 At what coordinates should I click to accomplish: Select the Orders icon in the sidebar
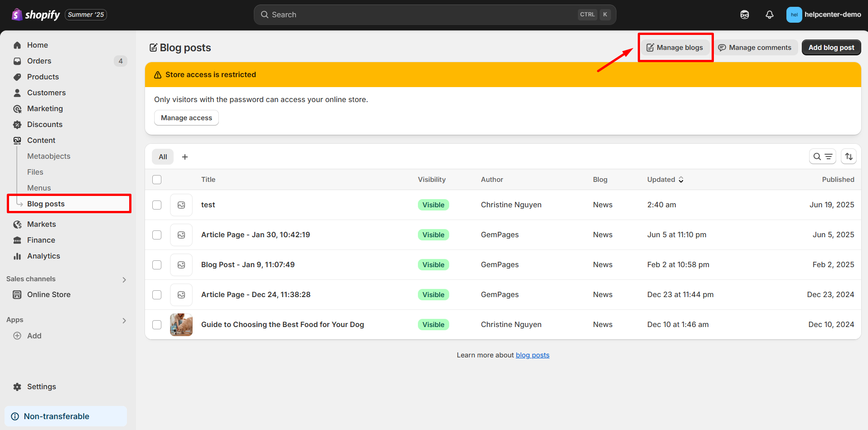(17, 61)
